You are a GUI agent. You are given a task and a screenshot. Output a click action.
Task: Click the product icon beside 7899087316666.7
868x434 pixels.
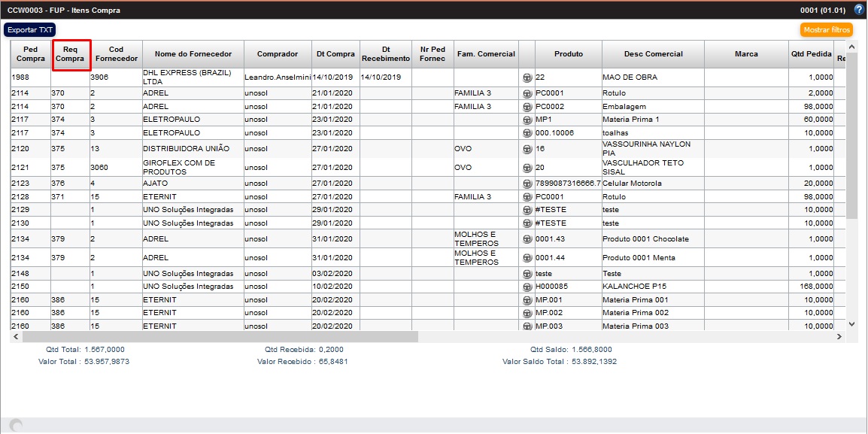coord(527,184)
